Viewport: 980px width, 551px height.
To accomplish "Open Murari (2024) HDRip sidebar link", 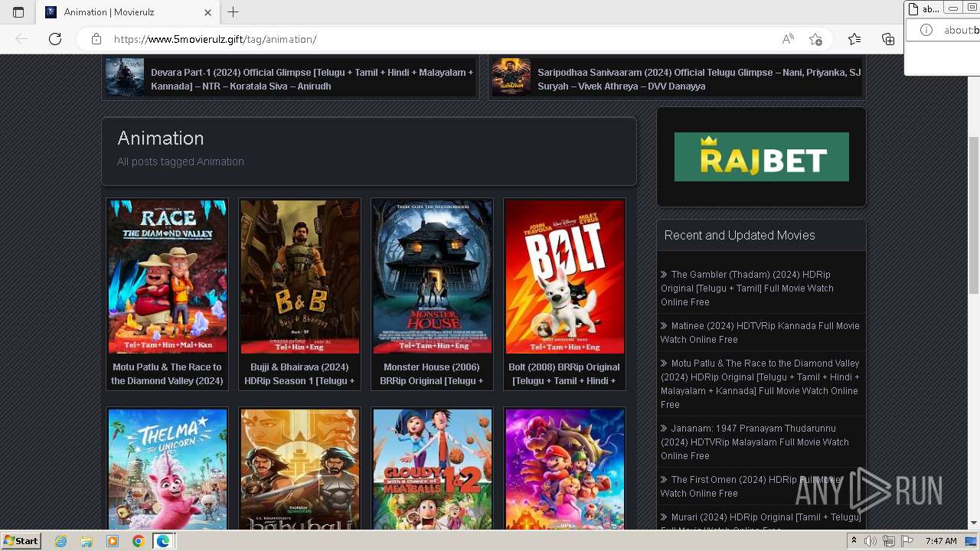I will [x=760, y=523].
